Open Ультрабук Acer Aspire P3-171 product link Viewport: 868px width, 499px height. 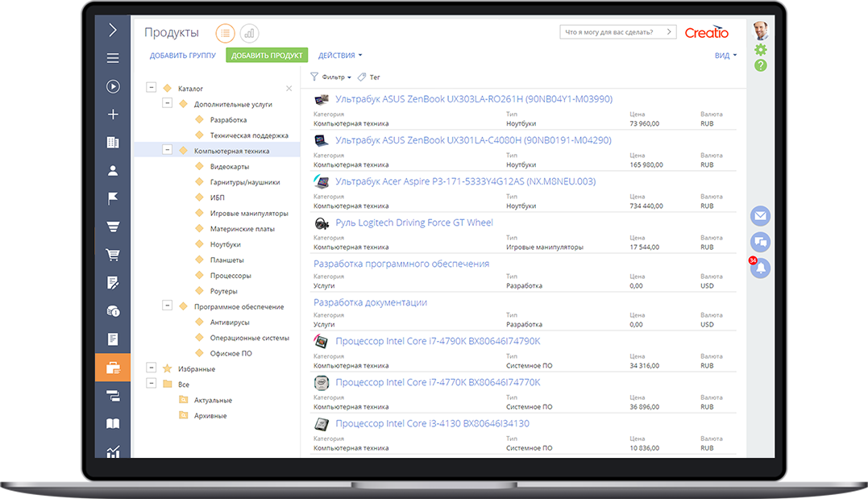(466, 181)
